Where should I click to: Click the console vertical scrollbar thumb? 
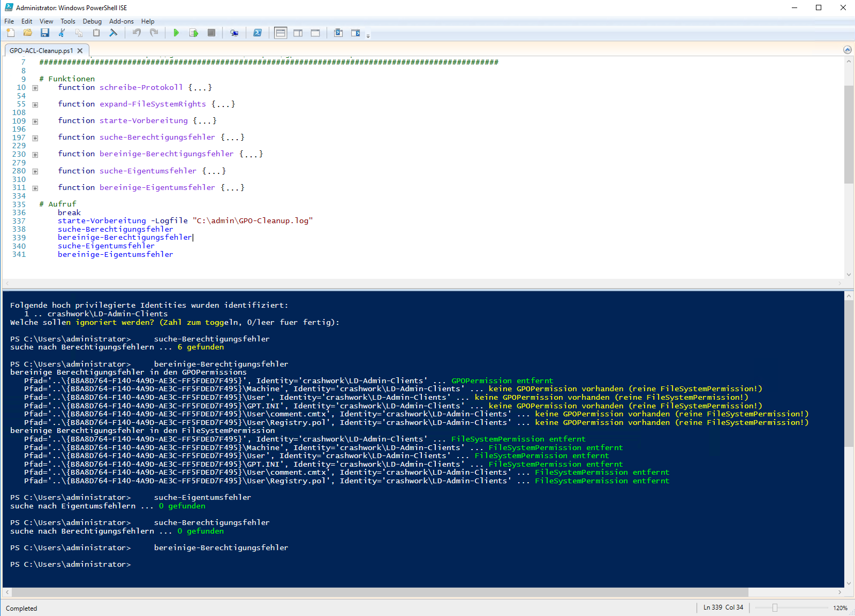[x=849, y=374]
